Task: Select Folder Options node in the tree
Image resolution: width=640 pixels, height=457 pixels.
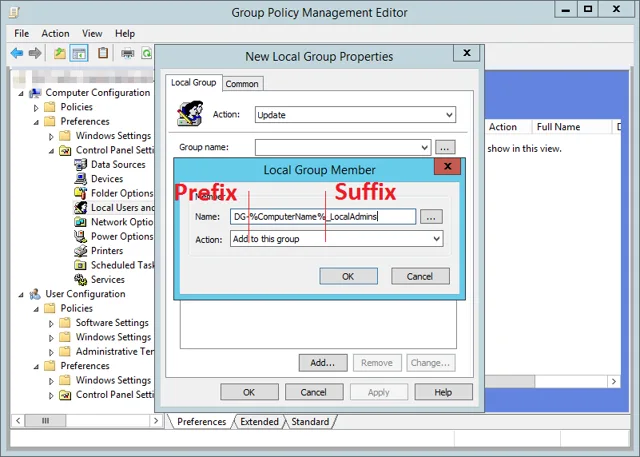Action: [122, 193]
